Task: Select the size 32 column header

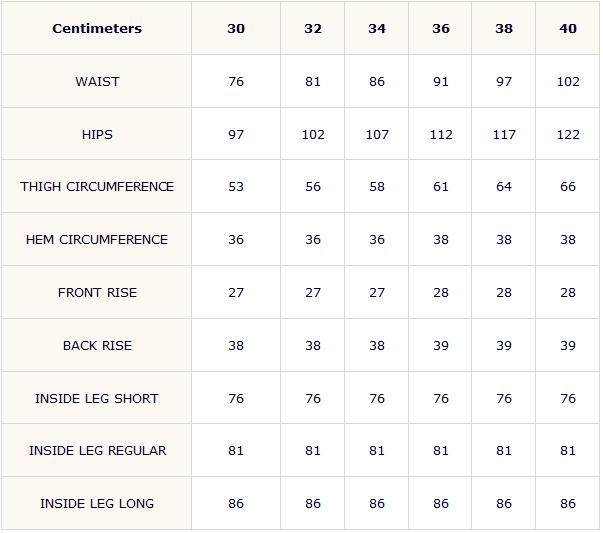Action: (x=313, y=28)
